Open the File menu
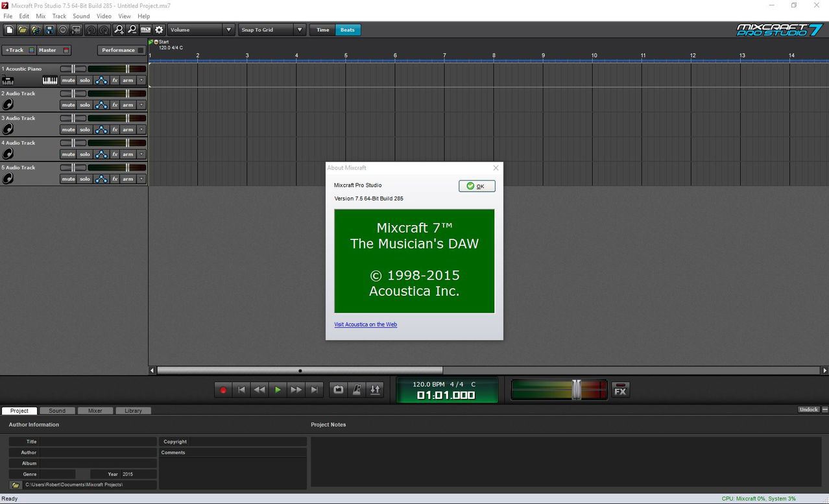 8,16
